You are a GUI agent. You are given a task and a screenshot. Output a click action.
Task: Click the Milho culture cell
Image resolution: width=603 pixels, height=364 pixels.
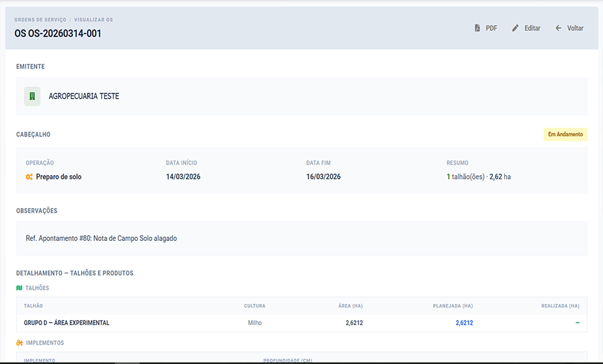254,323
